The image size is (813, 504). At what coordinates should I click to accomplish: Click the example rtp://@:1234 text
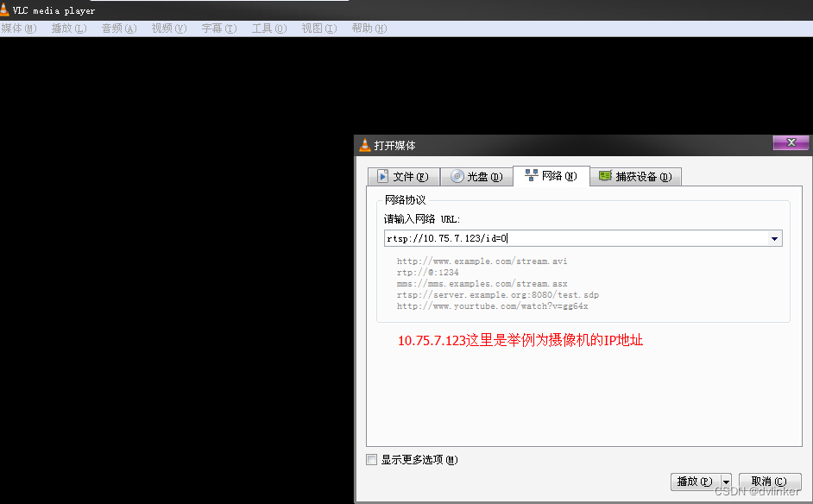click(428, 273)
